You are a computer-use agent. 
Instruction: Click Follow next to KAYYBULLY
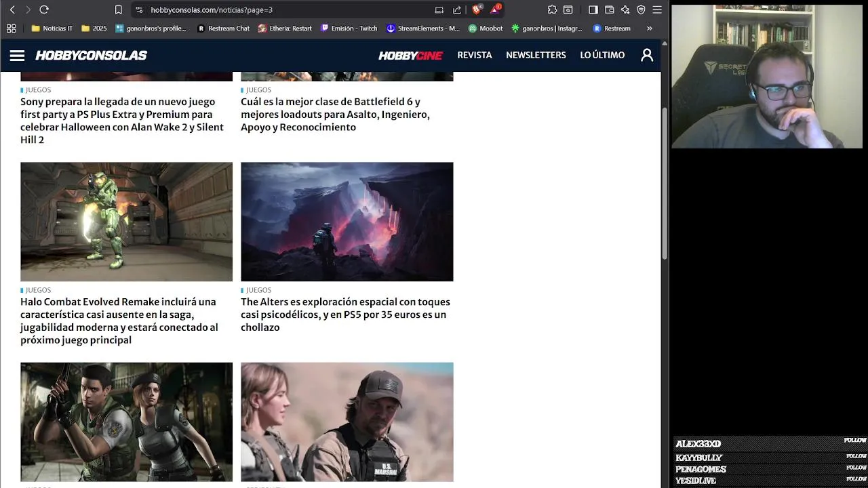[x=856, y=456]
